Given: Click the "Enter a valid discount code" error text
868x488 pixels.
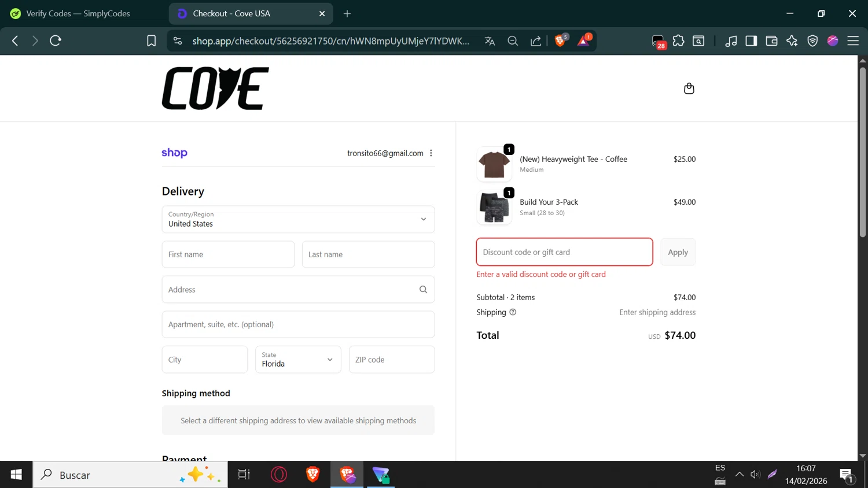Looking at the screenshot, I should (541, 275).
